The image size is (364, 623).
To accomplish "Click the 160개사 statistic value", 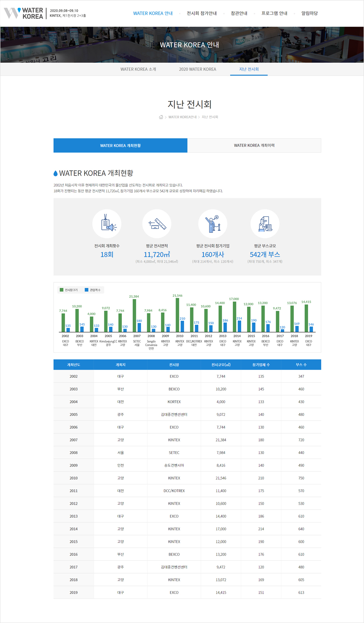I will (213, 255).
